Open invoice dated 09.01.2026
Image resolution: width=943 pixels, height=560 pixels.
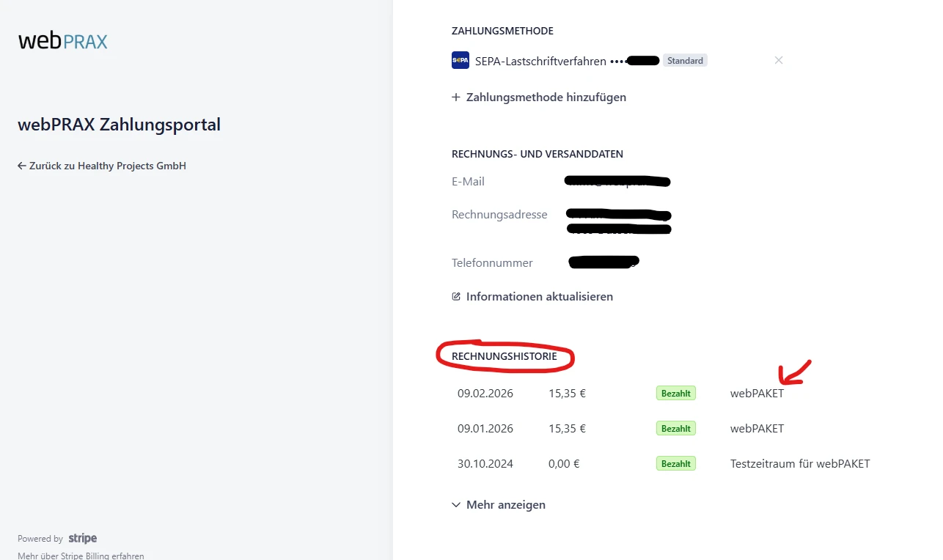click(x=485, y=429)
